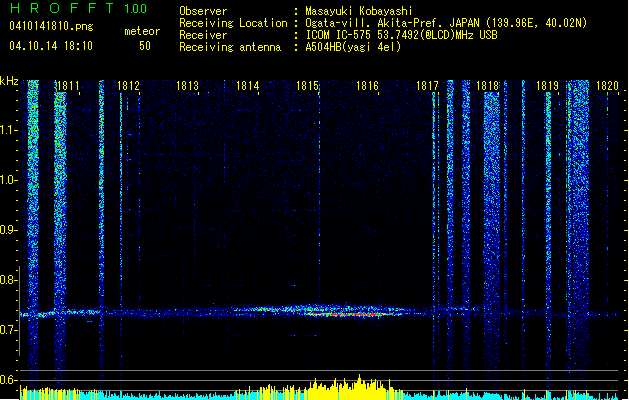Click the 1817 time marker

428,86
